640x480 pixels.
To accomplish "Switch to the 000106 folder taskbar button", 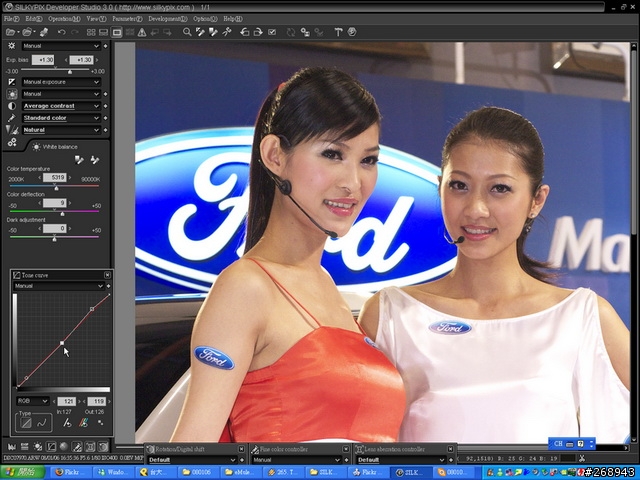I will [x=197, y=472].
